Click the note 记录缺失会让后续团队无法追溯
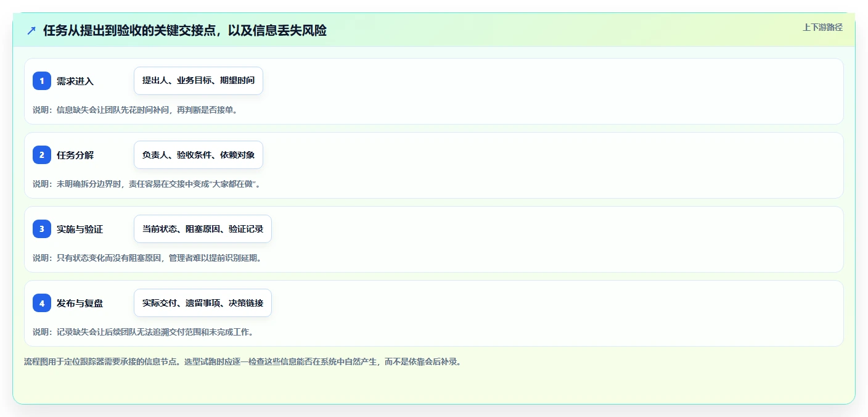This screenshot has height=417, width=868. click(x=143, y=332)
